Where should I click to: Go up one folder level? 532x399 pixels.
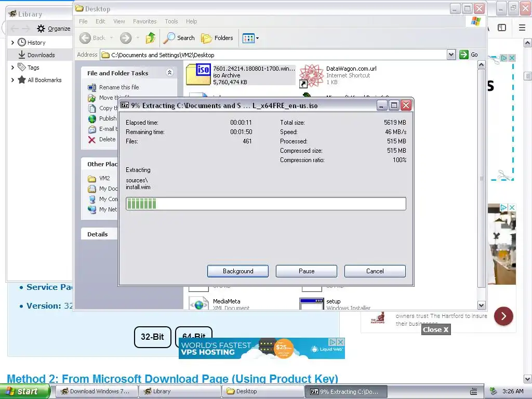click(150, 38)
